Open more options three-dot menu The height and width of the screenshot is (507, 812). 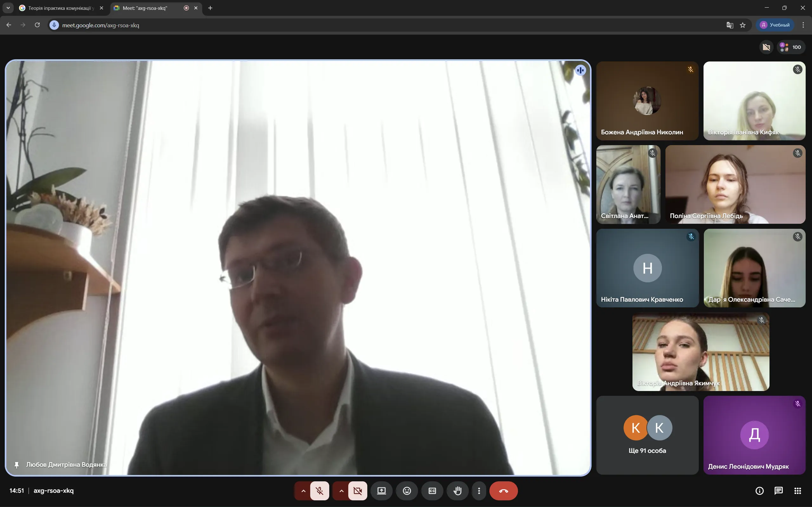point(479,491)
